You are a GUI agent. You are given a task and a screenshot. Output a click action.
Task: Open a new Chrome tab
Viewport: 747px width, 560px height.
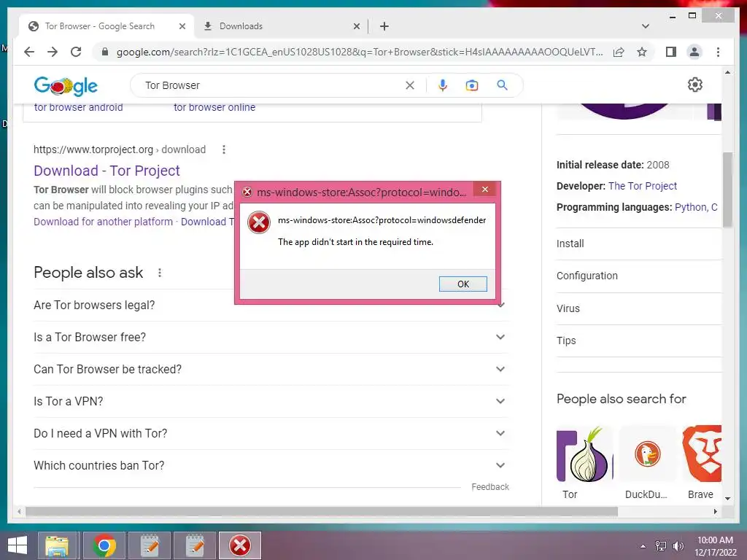384,26
